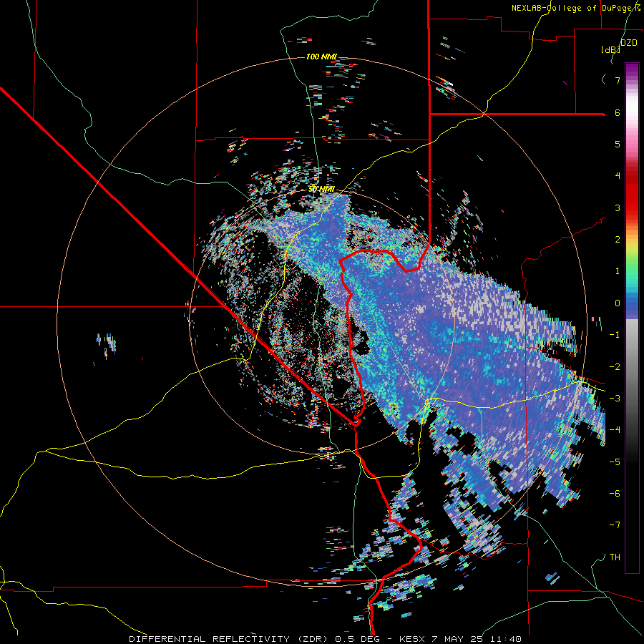Click the 4 value on color scale
The height and width of the screenshot is (644, 644).
pyautogui.click(x=618, y=176)
